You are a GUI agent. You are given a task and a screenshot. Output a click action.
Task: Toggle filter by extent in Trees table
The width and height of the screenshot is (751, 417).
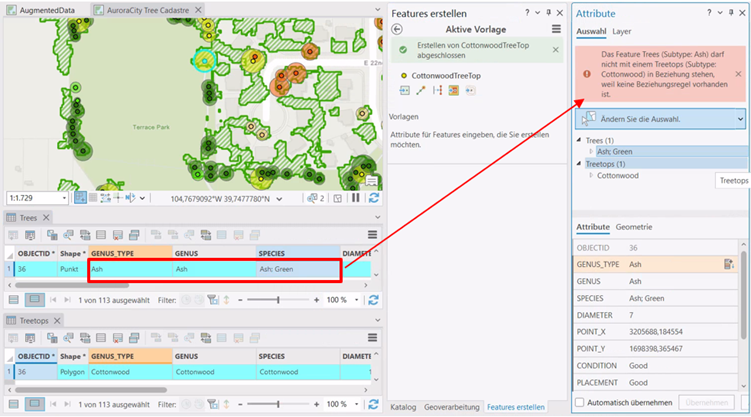point(213,300)
